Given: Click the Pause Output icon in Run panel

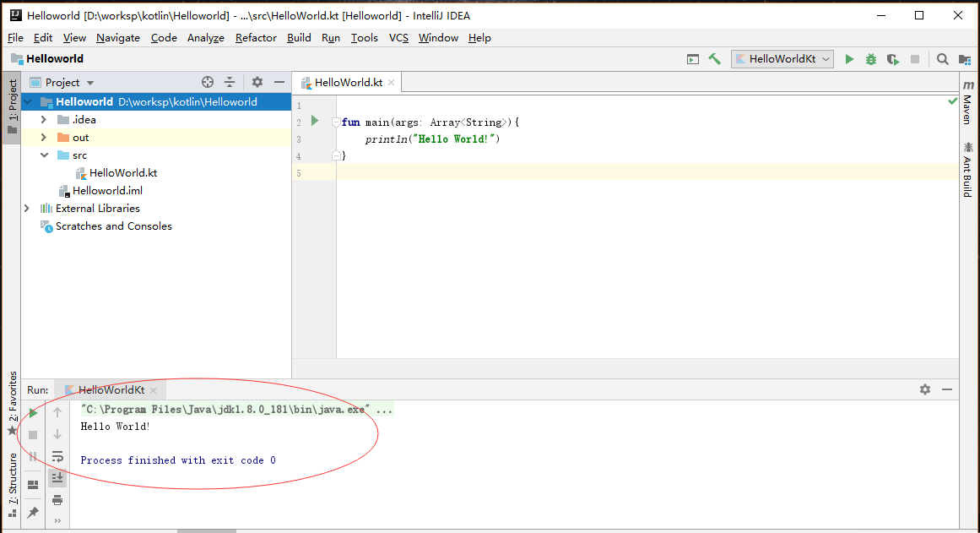Looking at the screenshot, I should 33,457.
